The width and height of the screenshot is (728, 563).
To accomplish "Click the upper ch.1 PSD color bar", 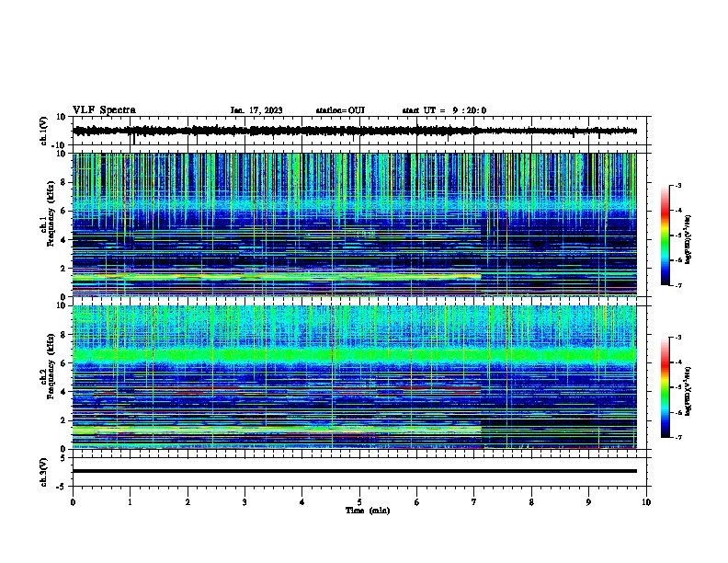I will pyautogui.click(x=665, y=236).
